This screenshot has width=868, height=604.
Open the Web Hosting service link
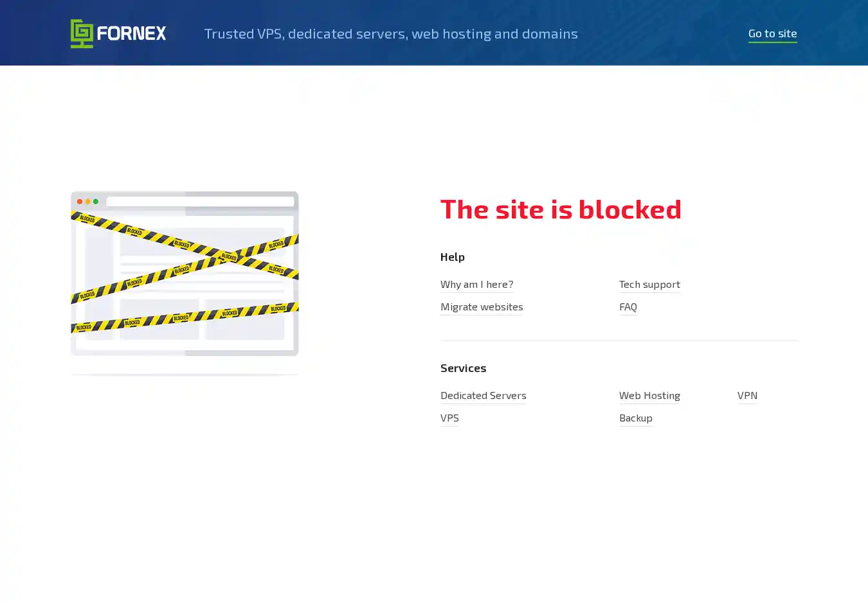[x=649, y=395]
